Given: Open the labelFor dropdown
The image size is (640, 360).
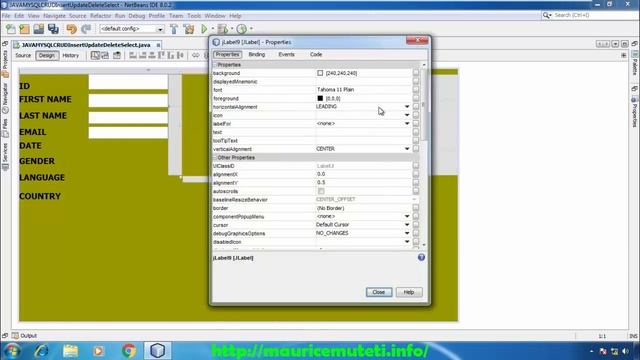Looking at the screenshot, I should (407, 123).
